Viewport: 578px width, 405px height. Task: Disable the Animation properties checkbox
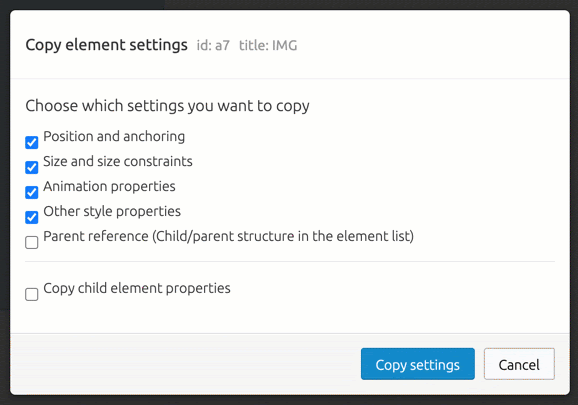coord(32,192)
